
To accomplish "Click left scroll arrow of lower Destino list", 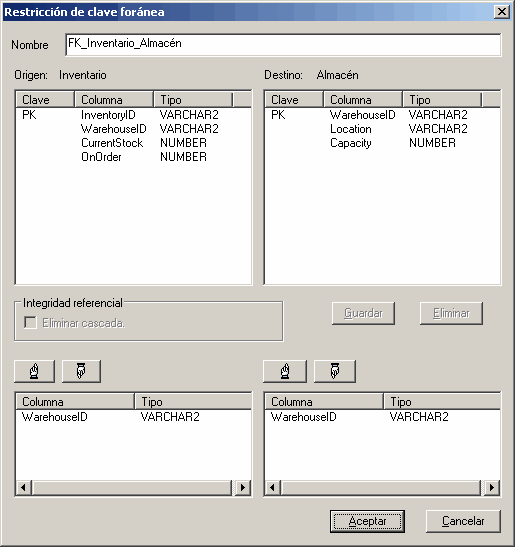I will pyautogui.click(x=273, y=487).
